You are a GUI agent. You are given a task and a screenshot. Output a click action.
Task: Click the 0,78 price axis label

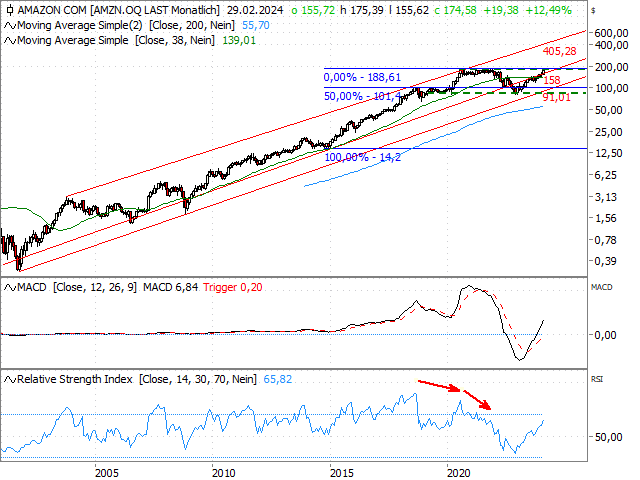pyautogui.click(x=605, y=240)
